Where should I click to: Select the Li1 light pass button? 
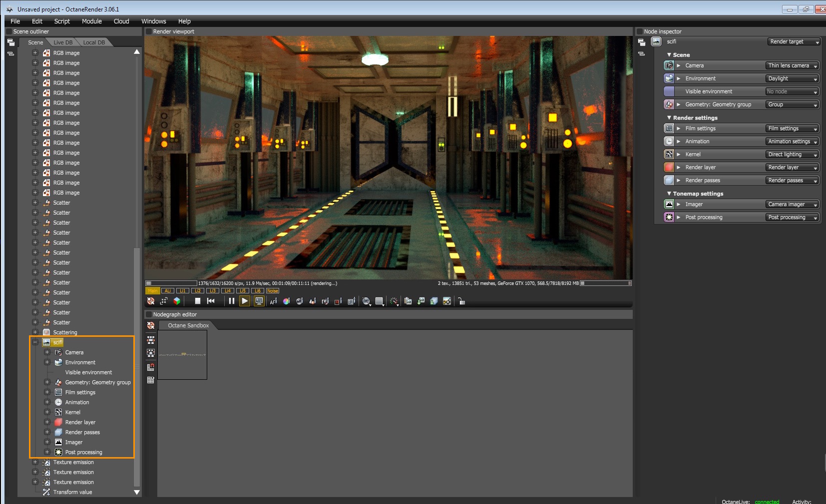pyautogui.click(x=183, y=291)
